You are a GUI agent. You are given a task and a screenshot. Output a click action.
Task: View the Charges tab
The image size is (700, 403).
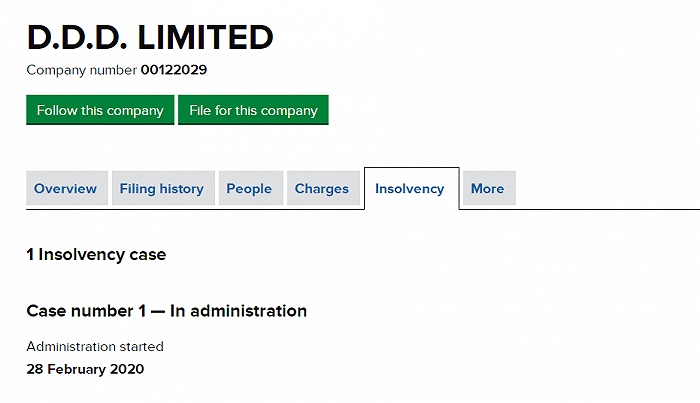point(322,188)
